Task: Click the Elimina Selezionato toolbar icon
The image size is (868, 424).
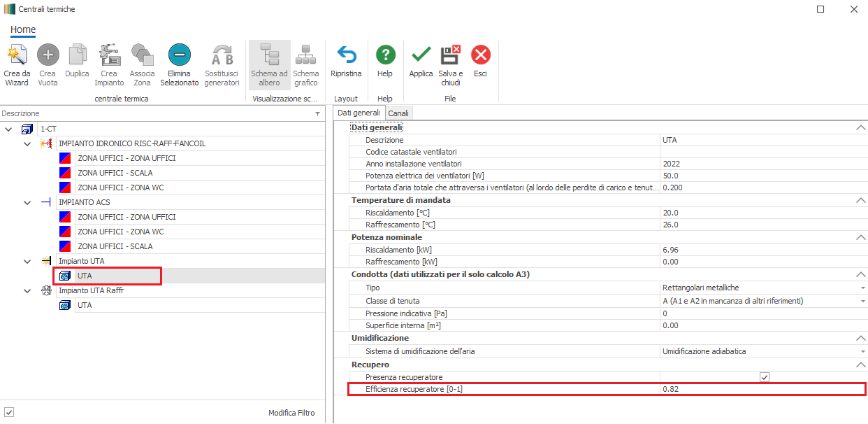Action: coord(179,56)
